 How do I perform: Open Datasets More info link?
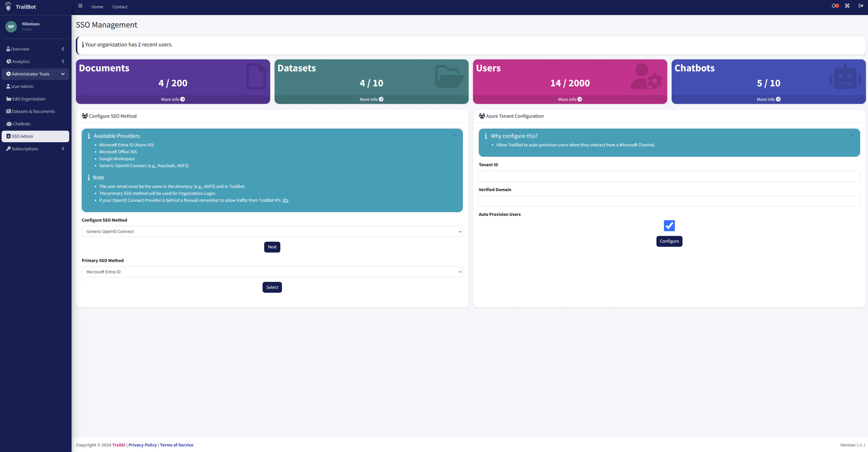[371, 99]
